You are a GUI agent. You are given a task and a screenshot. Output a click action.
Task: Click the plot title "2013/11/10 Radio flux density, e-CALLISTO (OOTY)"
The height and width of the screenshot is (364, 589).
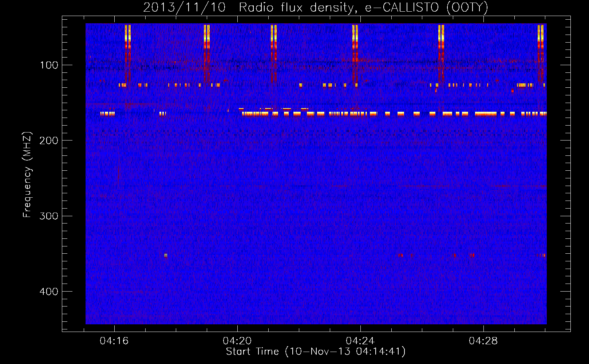(x=316, y=7)
